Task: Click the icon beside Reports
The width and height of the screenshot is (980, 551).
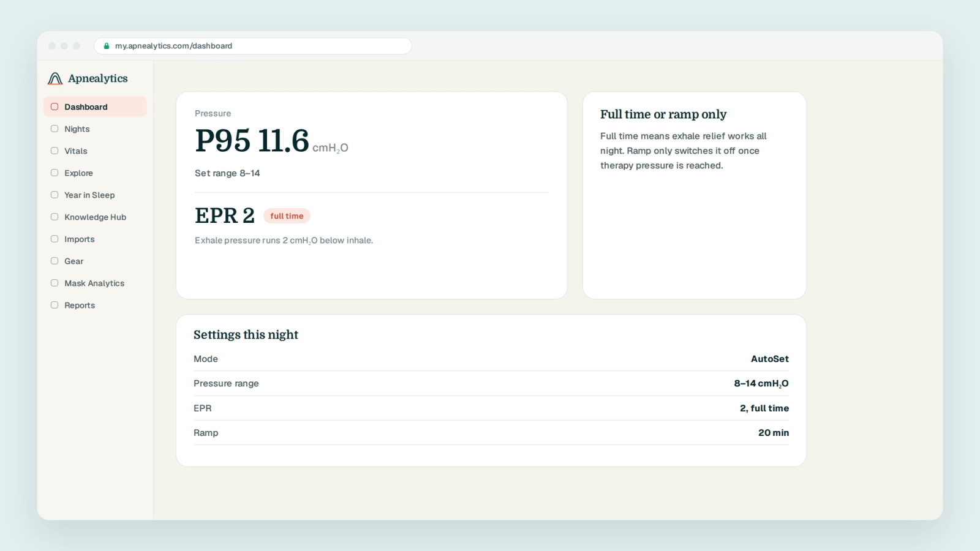Action: pyautogui.click(x=55, y=305)
